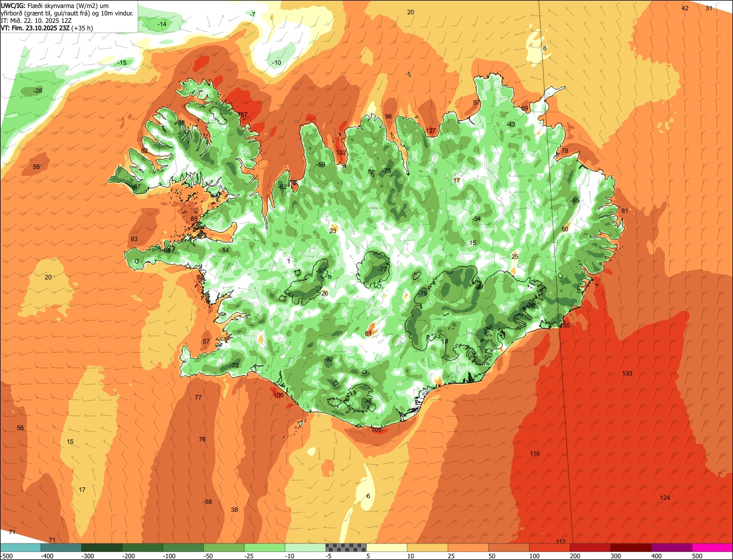Pick the legend swatch between 100 and 200
This screenshot has height=560, width=733.
click(x=550, y=547)
